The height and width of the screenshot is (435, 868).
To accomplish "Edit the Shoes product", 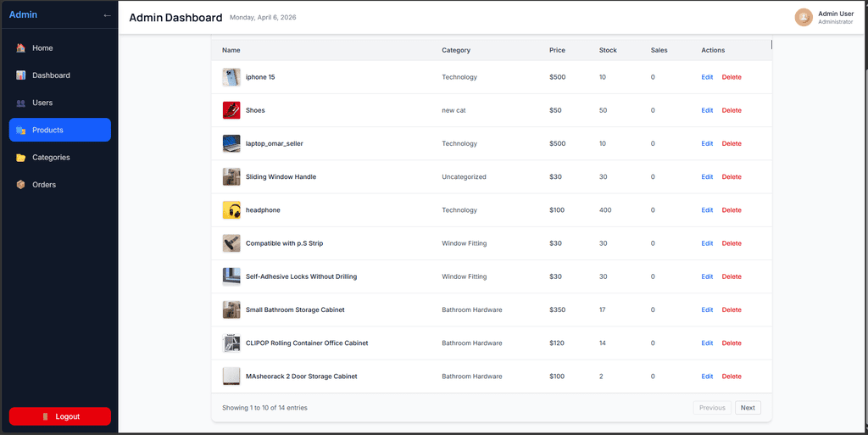I will (x=707, y=110).
